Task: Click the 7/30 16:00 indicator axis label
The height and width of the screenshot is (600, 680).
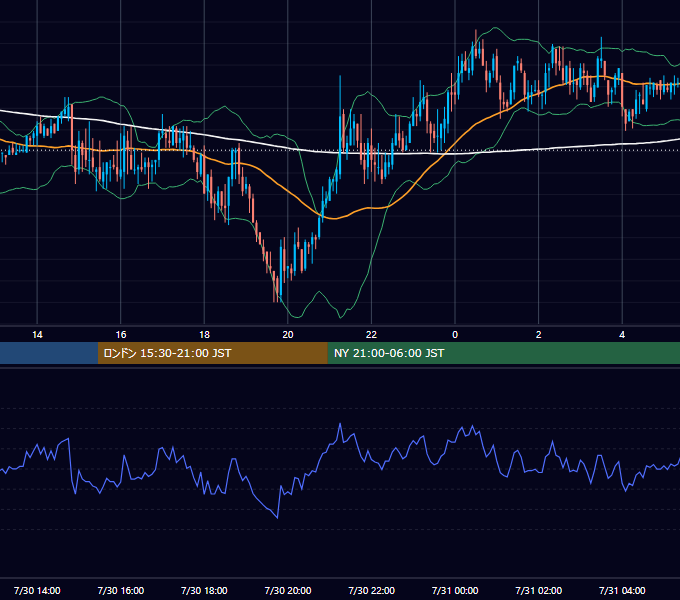Action: [x=121, y=590]
